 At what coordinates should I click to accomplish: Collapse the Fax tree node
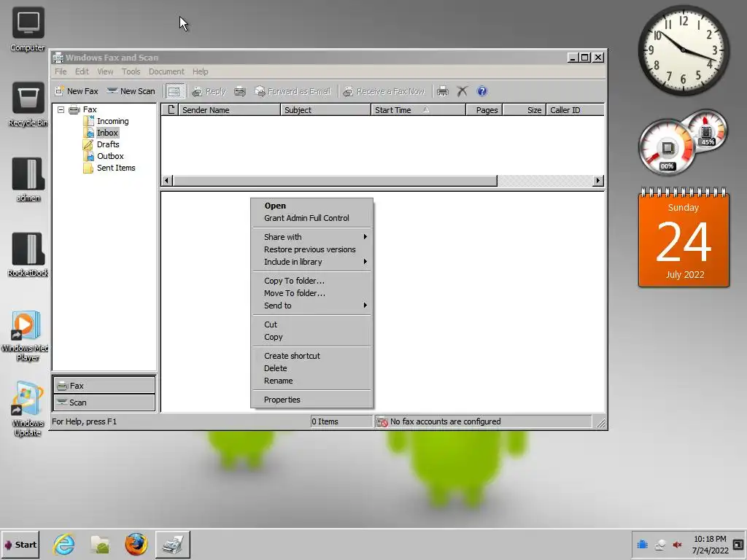(x=61, y=109)
